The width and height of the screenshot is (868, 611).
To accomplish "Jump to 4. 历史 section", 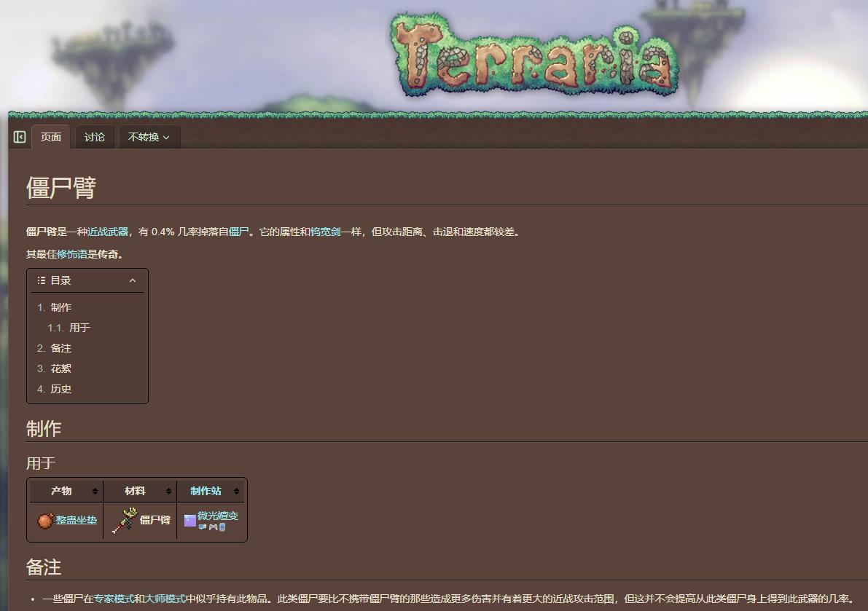I will pos(54,389).
